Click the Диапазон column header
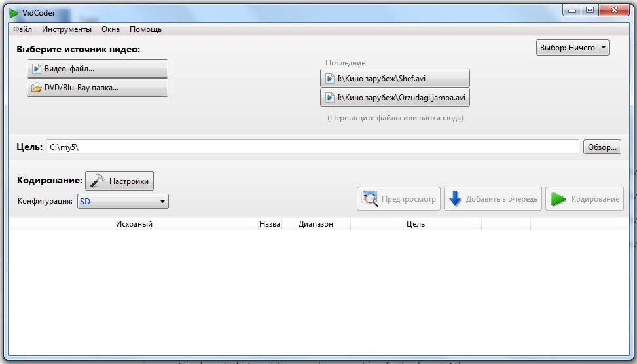This screenshot has width=637, height=364. coord(316,224)
